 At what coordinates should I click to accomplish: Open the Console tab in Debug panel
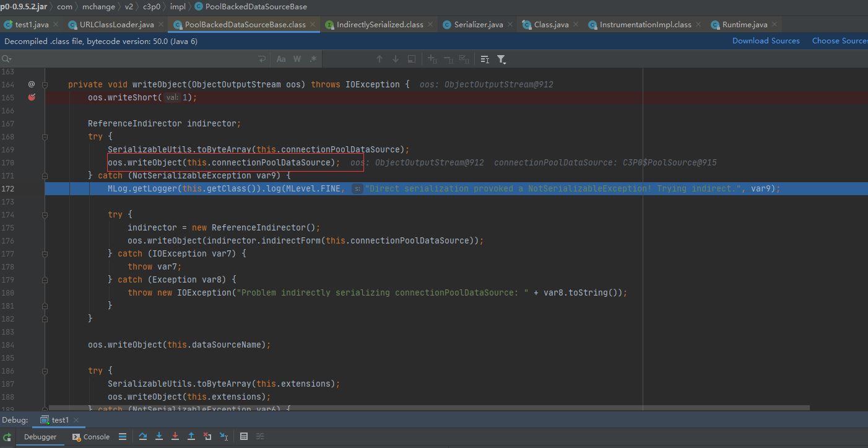point(91,437)
